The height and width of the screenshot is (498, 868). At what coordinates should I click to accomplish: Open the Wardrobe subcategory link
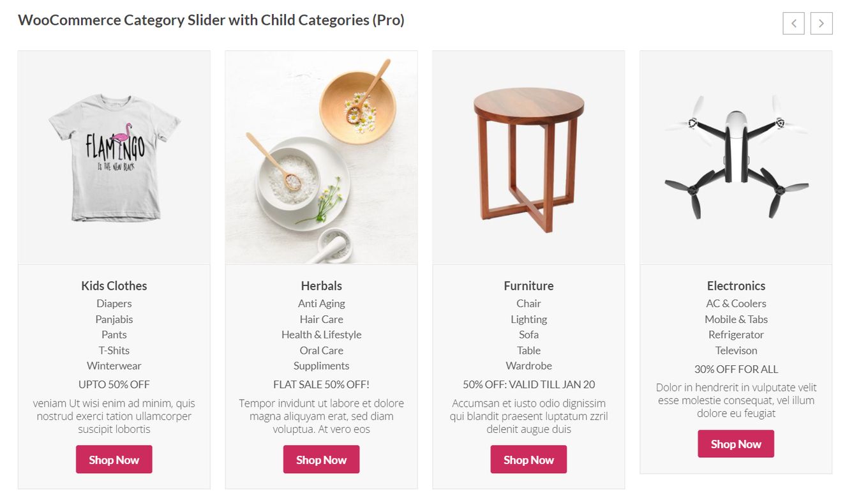(x=528, y=366)
